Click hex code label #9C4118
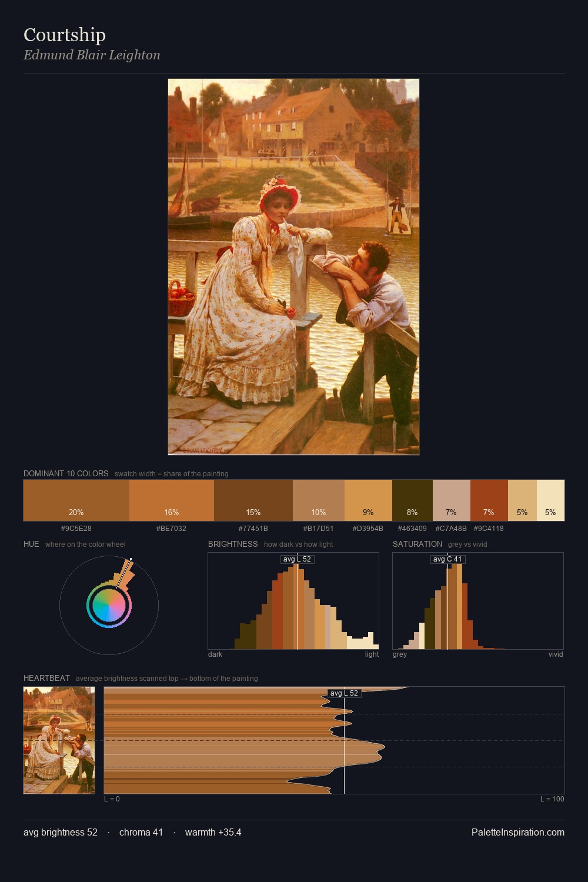Image resolution: width=588 pixels, height=882 pixels. 489,529
